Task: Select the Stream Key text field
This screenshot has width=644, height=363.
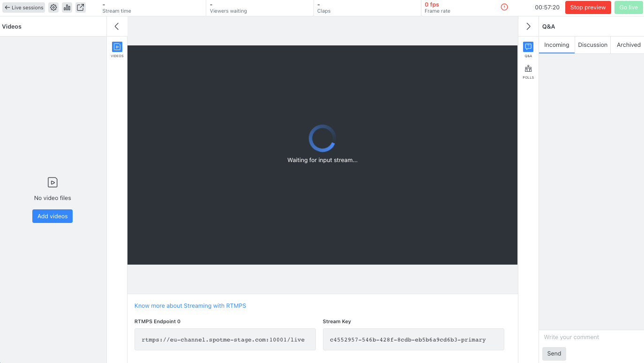Action: [413, 339]
